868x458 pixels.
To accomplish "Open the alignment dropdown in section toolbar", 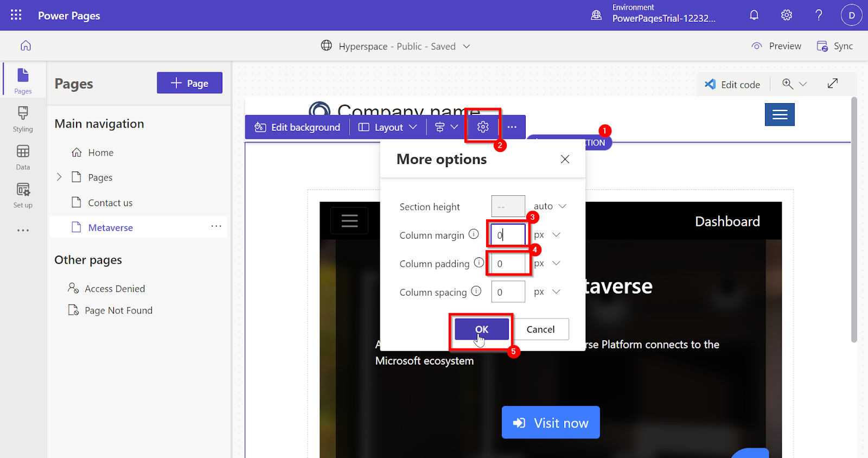I will pyautogui.click(x=446, y=127).
